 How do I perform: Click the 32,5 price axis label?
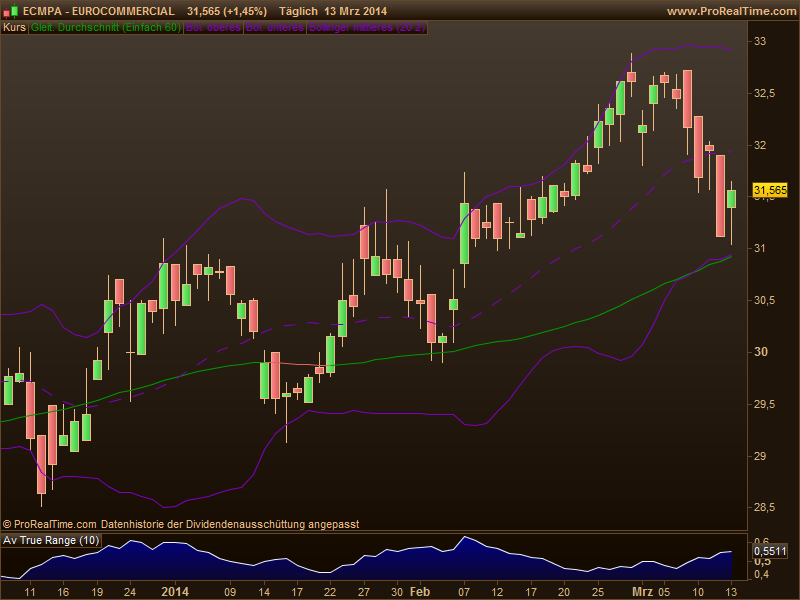tap(764, 93)
